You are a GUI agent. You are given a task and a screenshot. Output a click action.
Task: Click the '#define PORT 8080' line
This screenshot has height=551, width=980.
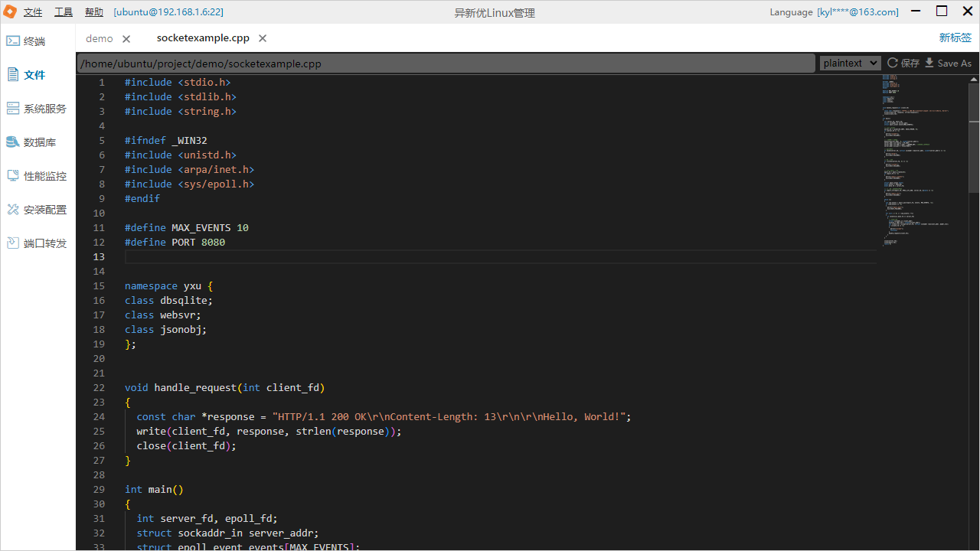tap(175, 242)
